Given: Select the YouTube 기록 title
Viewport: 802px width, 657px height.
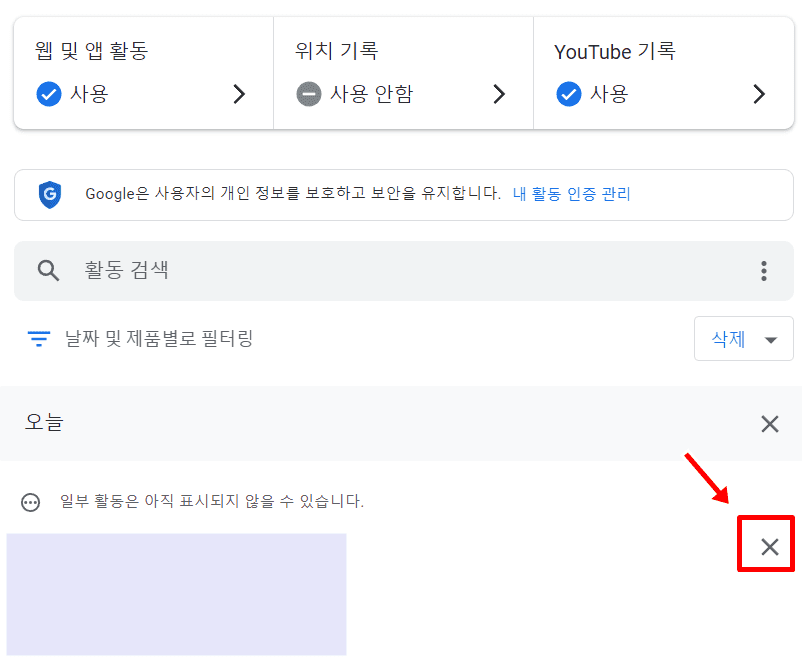Looking at the screenshot, I should click(x=615, y=51).
